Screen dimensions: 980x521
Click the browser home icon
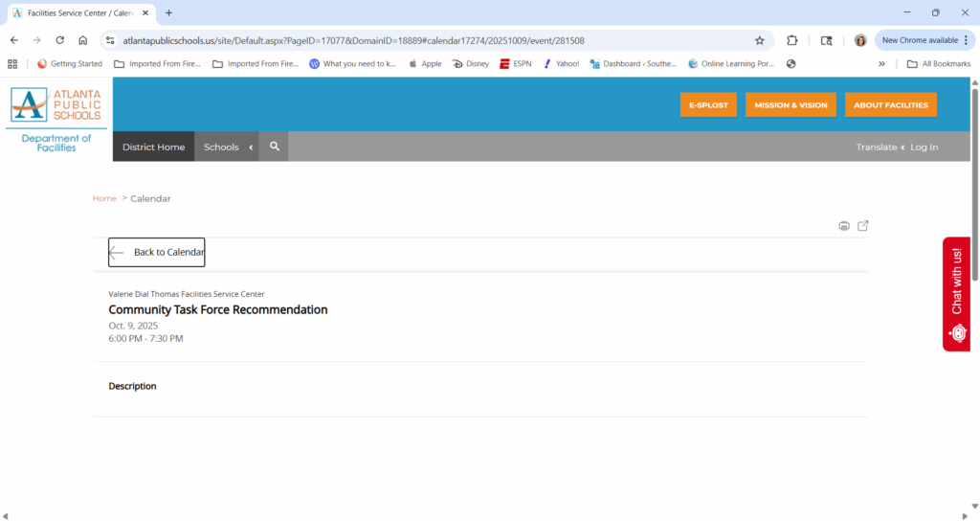coord(83,40)
